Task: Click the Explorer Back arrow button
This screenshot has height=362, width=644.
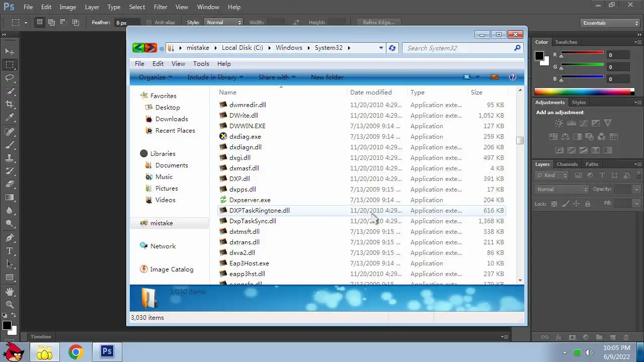Action: (x=138, y=48)
